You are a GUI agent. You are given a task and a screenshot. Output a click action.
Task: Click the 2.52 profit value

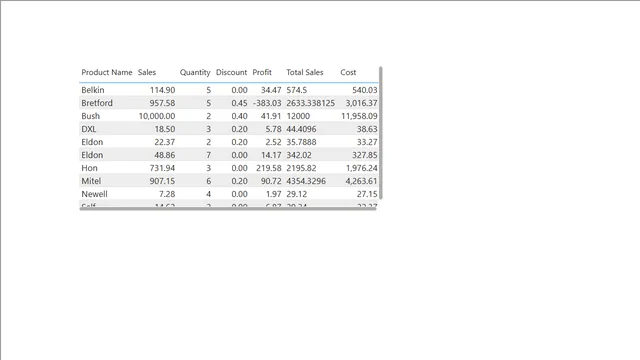273,142
